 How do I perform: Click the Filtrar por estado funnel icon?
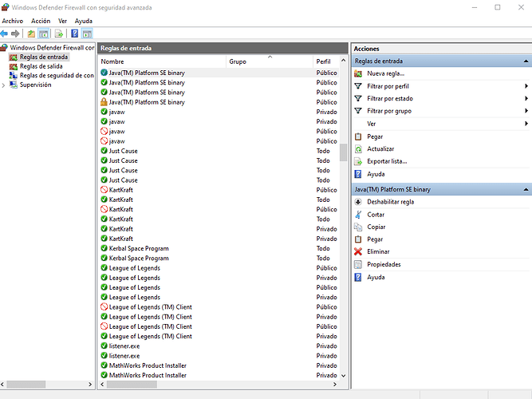point(358,98)
